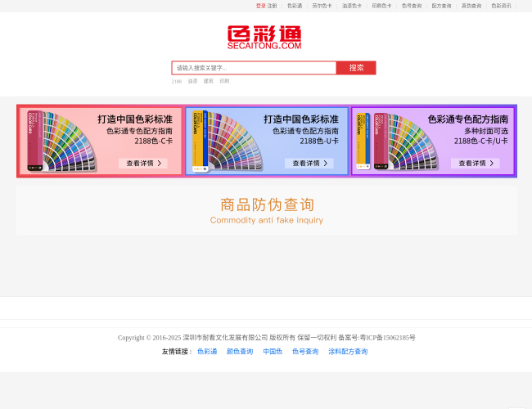Open 查看详情 on the pink C卡 banner
This screenshot has width=532, height=409.
(x=143, y=163)
